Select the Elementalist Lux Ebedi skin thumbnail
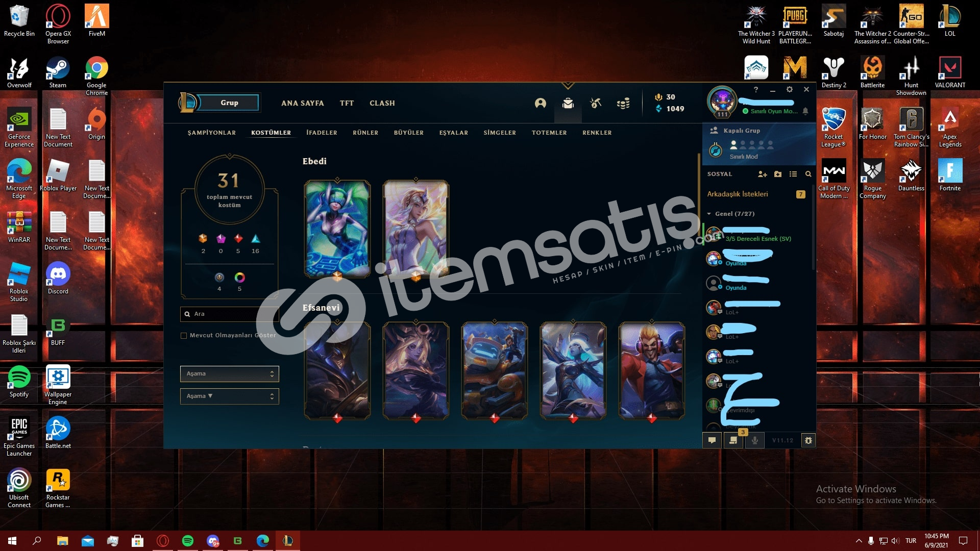980x551 pixels. coord(416,229)
